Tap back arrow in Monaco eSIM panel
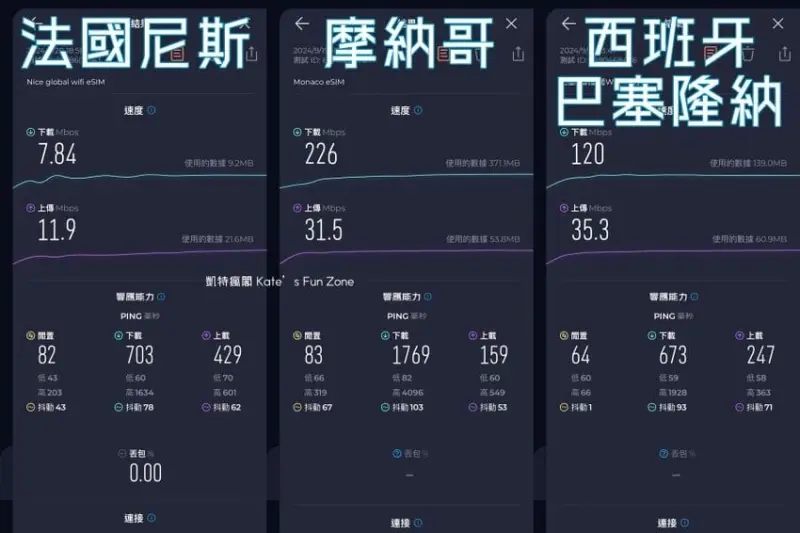Image resolution: width=800 pixels, height=533 pixels. [x=302, y=23]
